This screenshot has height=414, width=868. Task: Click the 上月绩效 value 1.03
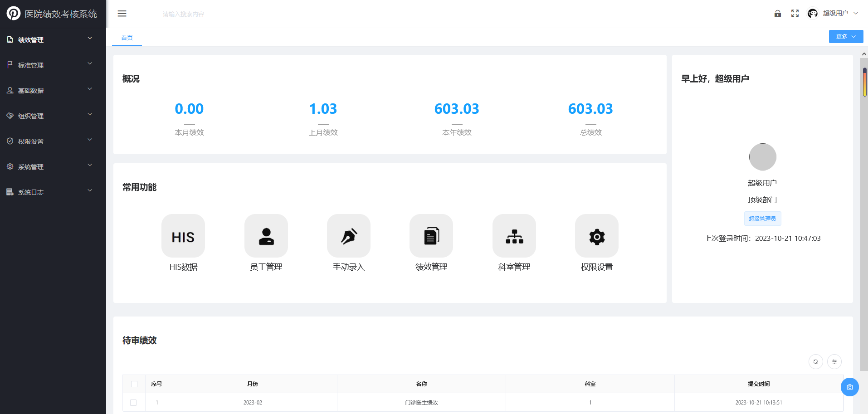(323, 109)
